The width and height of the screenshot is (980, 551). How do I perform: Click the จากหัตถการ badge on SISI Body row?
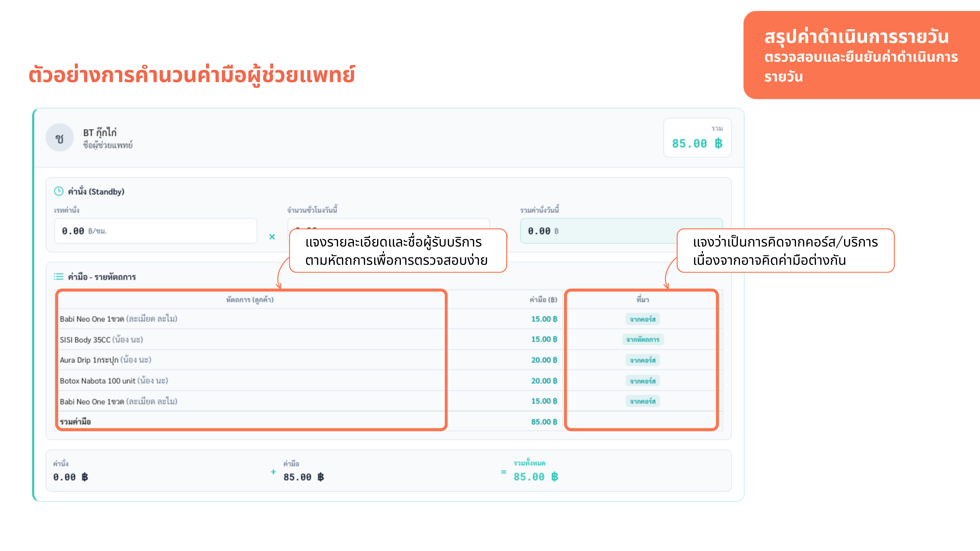[x=643, y=340]
